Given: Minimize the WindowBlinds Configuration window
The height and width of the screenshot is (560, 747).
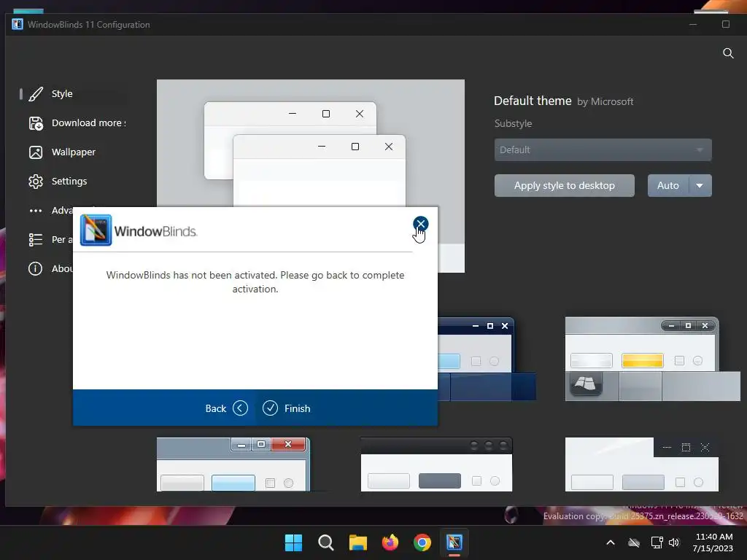Looking at the screenshot, I should pyautogui.click(x=693, y=24).
